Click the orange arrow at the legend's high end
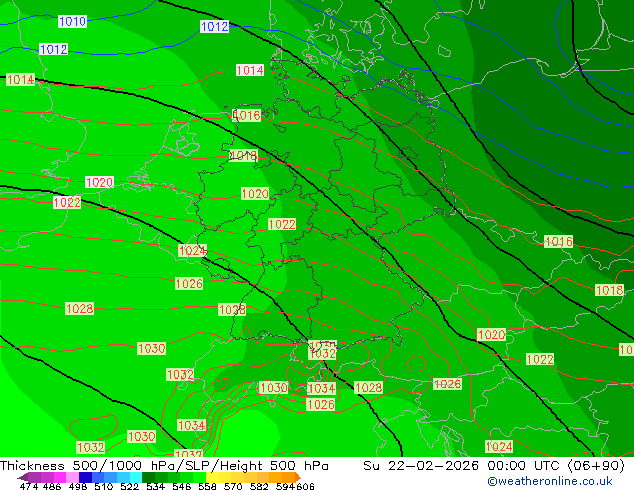Image resolution: width=634 pixels, height=490 pixels. [298, 477]
